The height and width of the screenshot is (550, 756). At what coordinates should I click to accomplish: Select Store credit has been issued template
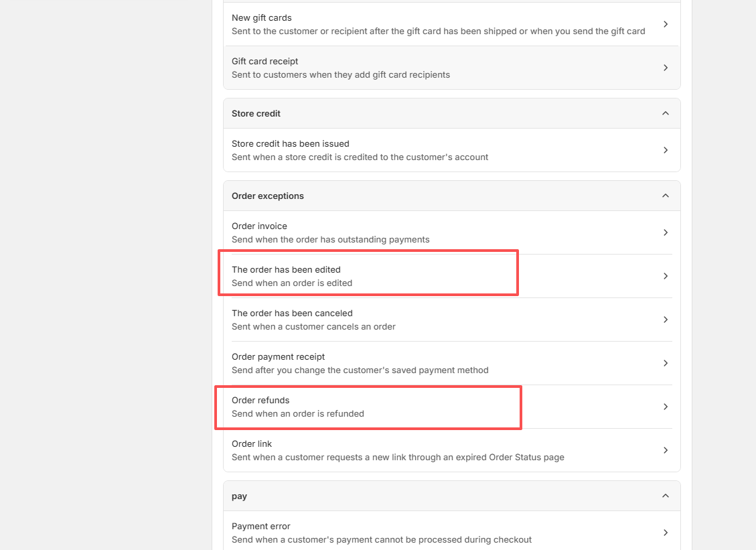pos(291,144)
